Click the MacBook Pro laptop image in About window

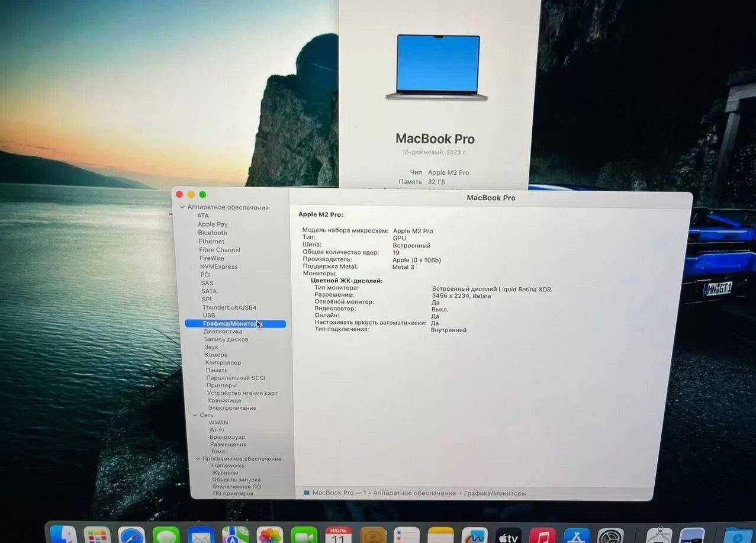point(437,67)
